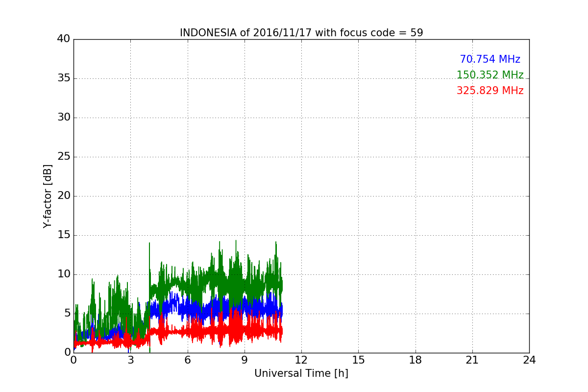Image resolution: width=588 pixels, height=392 pixels.
Task: Click the x-axis tick label 3
Action: pyautogui.click(x=130, y=360)
